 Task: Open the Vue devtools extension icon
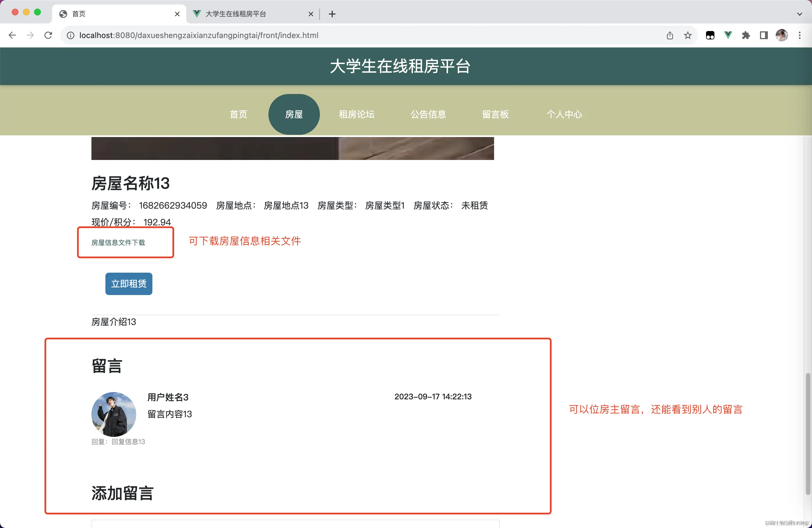point(728,35)
